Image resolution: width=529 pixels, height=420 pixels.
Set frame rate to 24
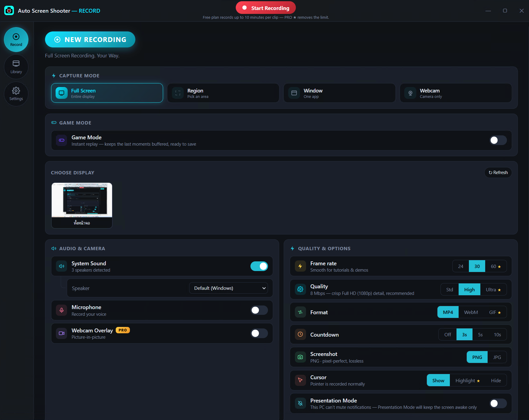[x=460, y=266]
